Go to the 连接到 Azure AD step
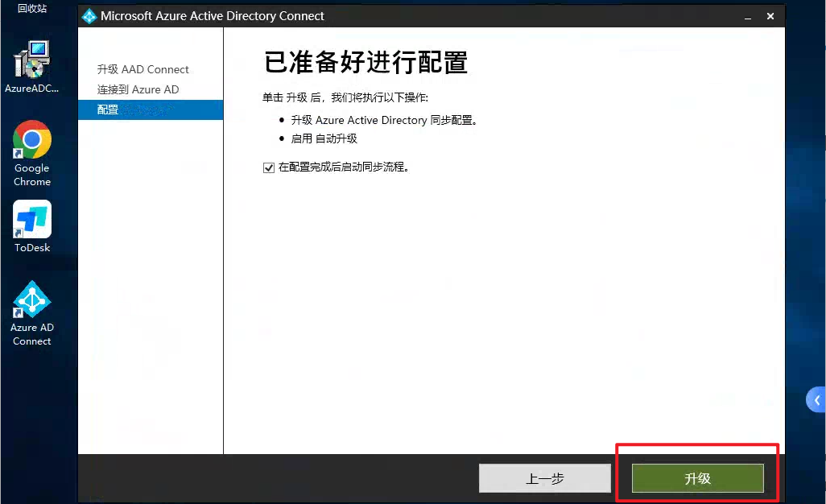The image size is (826, 504). 138,89
